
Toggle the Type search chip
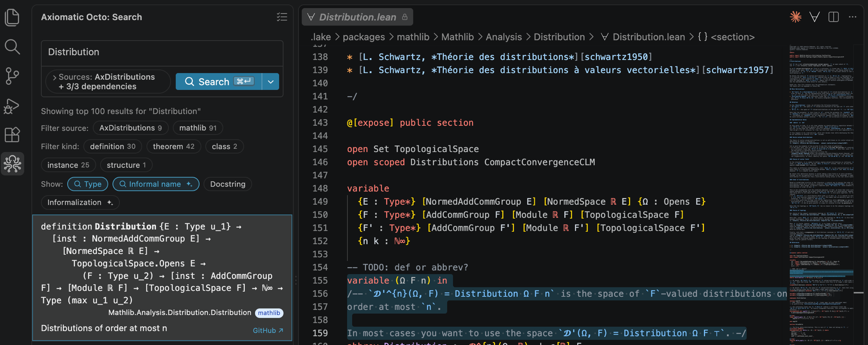(x=88, y=184)
